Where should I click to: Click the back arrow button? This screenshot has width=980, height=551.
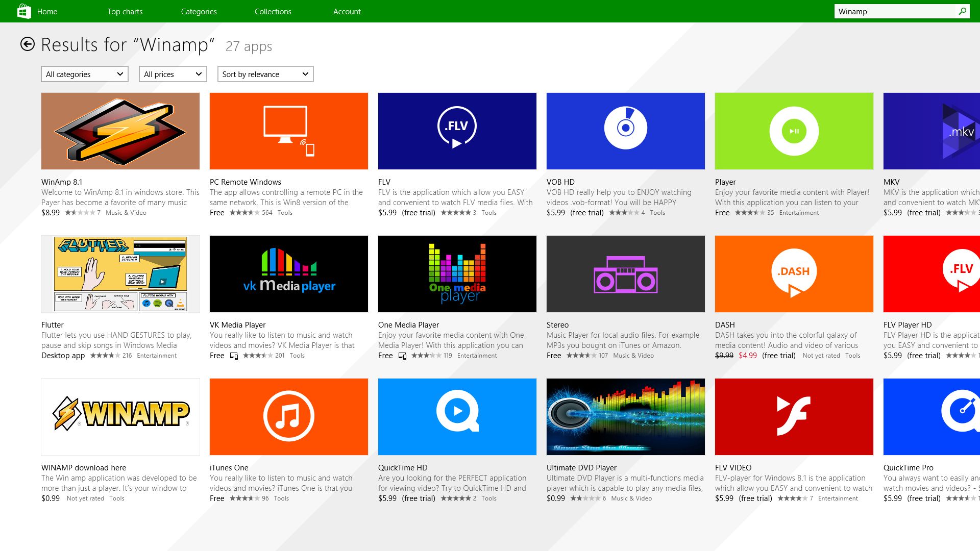[x=28, y=44]
